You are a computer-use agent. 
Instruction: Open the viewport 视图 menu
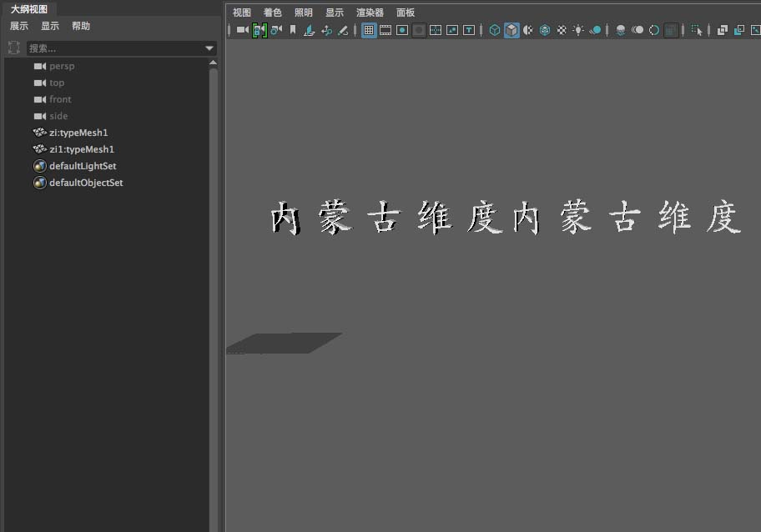[x=242, y=13]
